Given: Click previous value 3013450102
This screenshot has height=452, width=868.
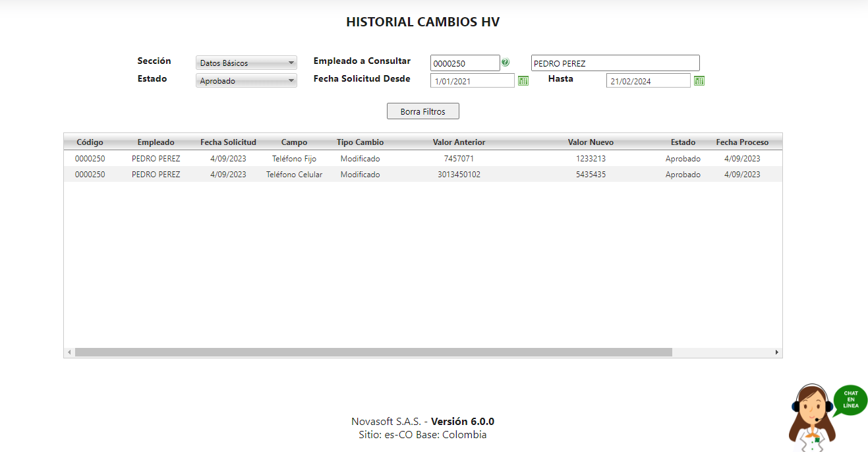Looking at the screenshot, I should click(459, 175).
